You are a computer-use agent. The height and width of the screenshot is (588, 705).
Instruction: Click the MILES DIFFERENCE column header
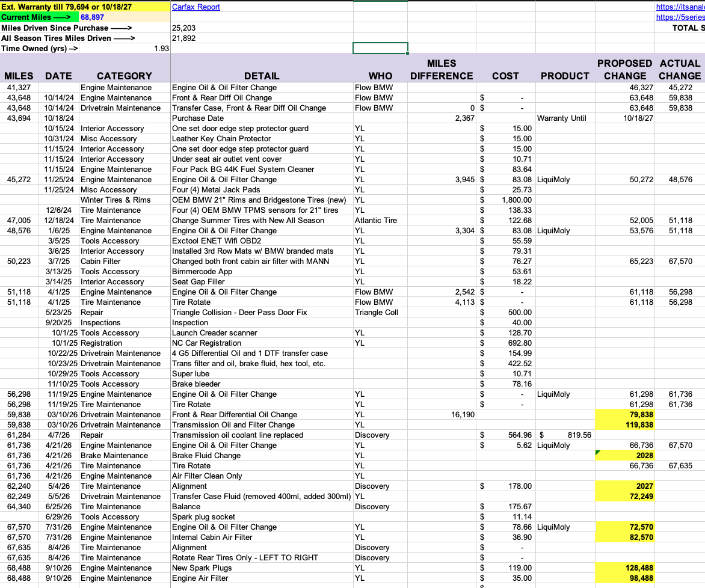442,70
